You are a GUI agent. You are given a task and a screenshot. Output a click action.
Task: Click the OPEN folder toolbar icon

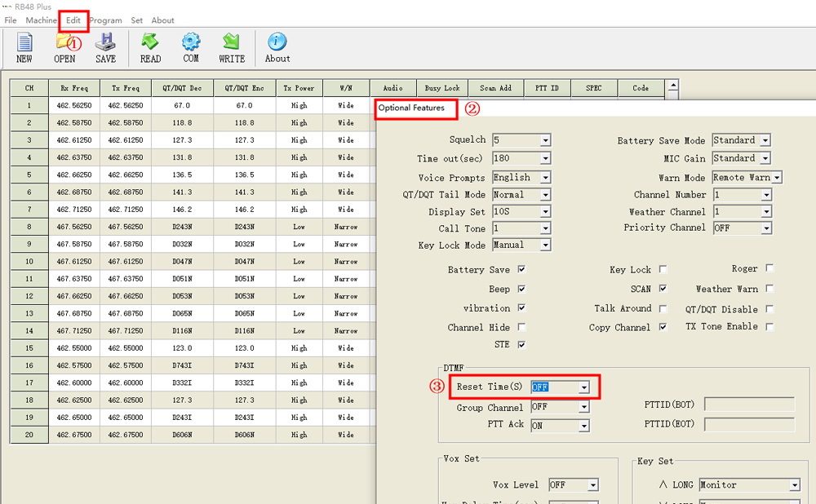tap(64, 42)
